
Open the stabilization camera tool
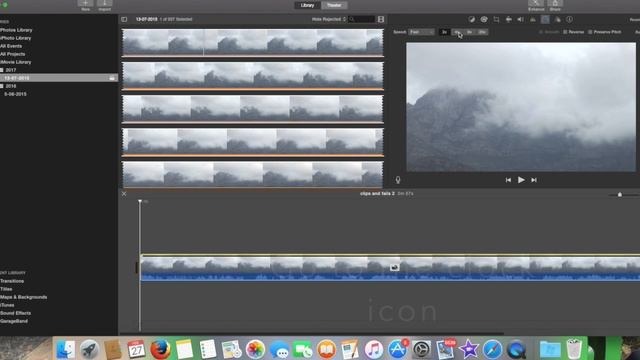509,19
